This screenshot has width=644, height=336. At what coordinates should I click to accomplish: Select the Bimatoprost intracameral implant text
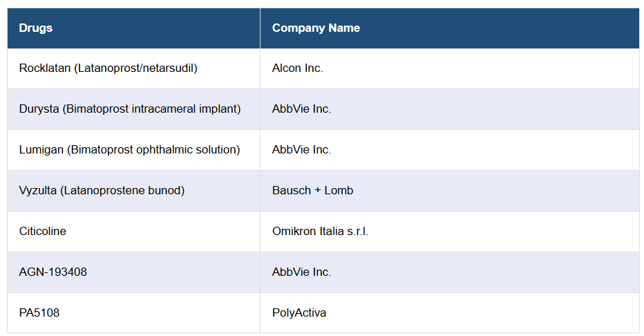pyautogui.click(x=151, y=109)
